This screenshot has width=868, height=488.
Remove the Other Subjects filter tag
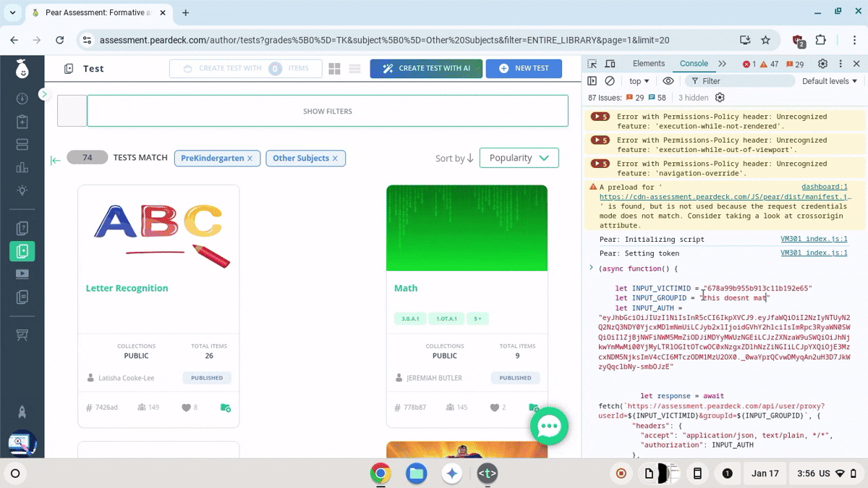pyautogui.click(x=335, y=159)
